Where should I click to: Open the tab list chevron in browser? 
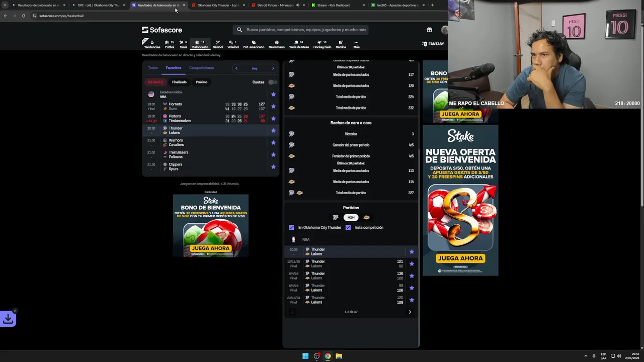pos(5,5)
